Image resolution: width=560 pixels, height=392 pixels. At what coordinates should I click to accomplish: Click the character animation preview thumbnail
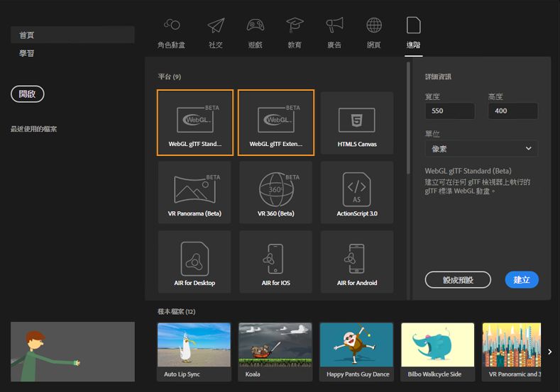[x=72, y=352]
